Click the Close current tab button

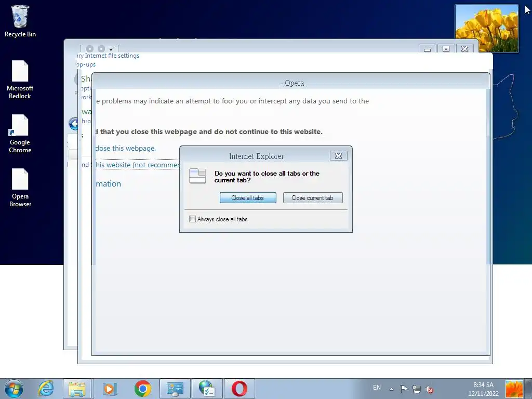tap(313, 198)
